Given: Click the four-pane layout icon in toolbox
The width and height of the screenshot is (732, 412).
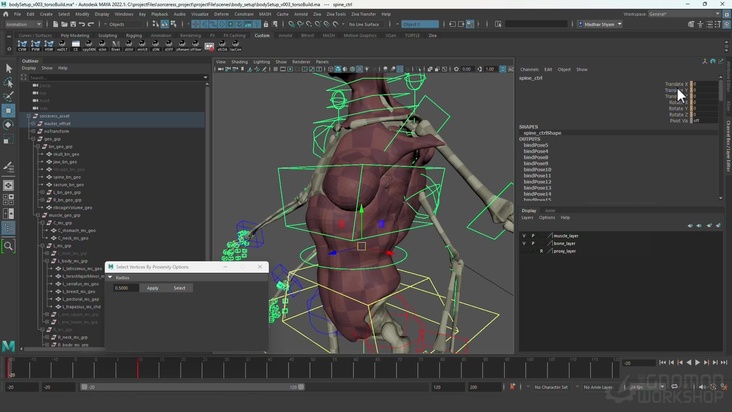Looking at the screenshot, I should (8, 200).
